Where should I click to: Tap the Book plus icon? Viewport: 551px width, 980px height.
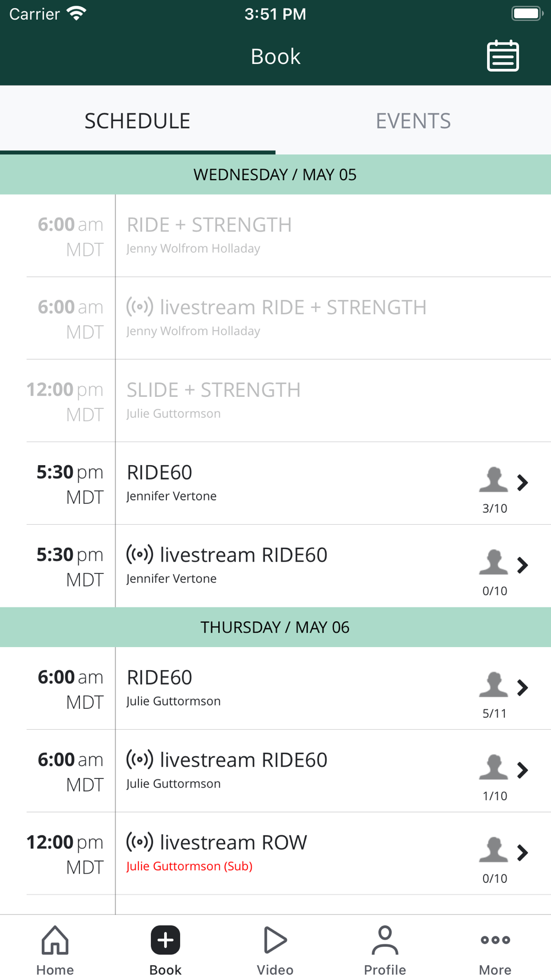pyautogui.click(x=165, y=940)
